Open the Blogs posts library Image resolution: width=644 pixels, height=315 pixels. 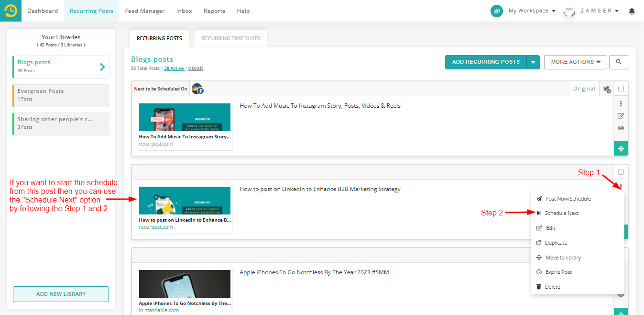point(61,67)
